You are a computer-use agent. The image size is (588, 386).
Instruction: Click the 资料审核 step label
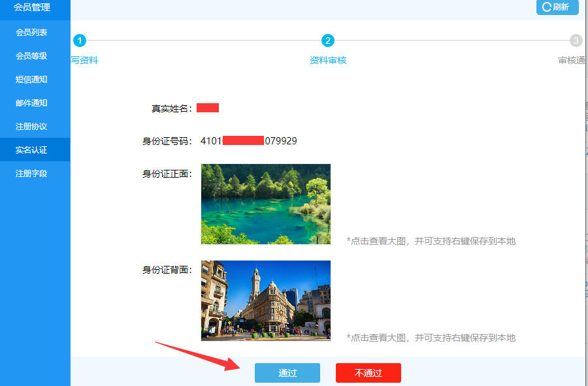328,60
